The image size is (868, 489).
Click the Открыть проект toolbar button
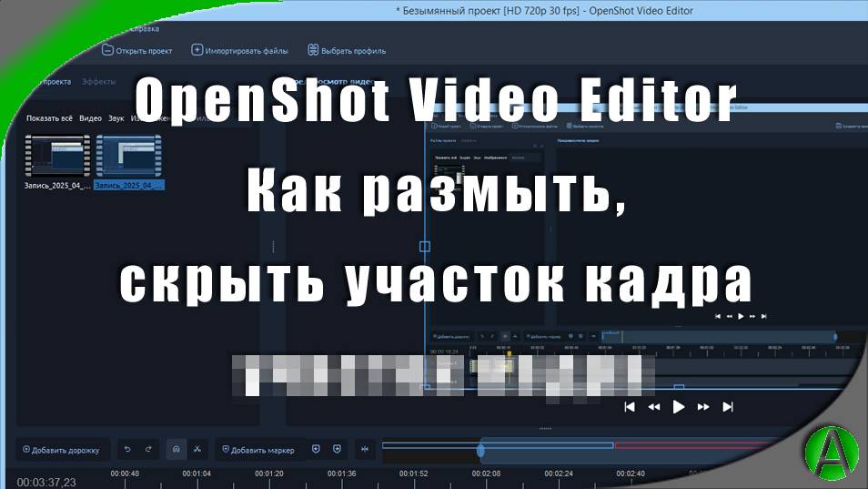coord(137,50)
